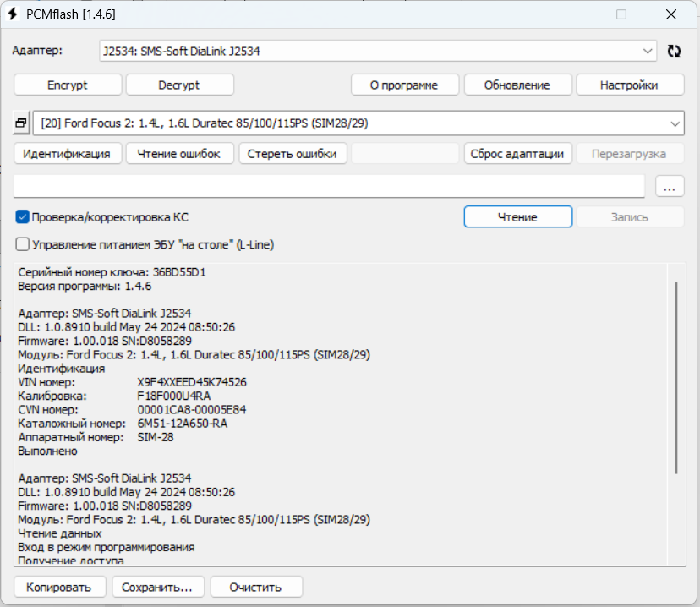The width and height of the screenshot is (700, 607).
Task: Open the Ford Focus 2 module dropdown
Action: point(675,123)
